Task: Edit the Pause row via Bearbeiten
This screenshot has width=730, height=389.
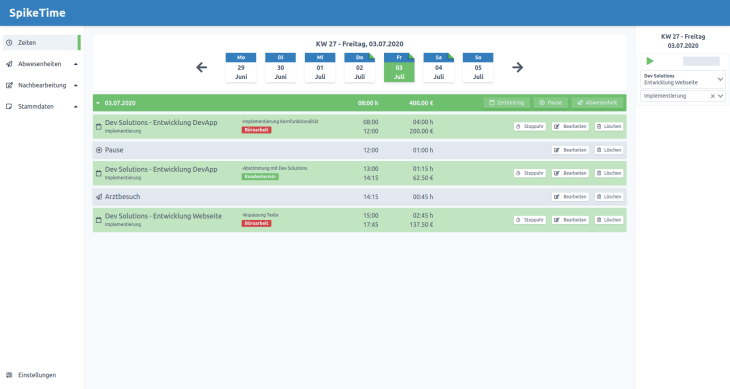Action: click(x=570, y=150)
